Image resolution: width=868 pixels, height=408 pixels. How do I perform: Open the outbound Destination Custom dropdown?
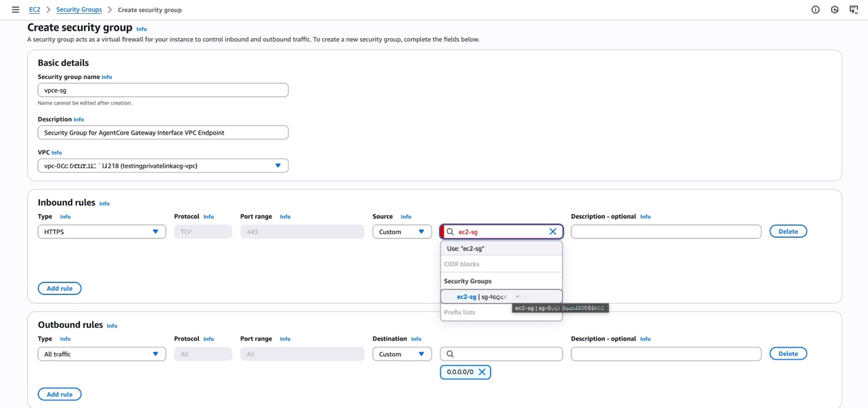coord(402,354)
